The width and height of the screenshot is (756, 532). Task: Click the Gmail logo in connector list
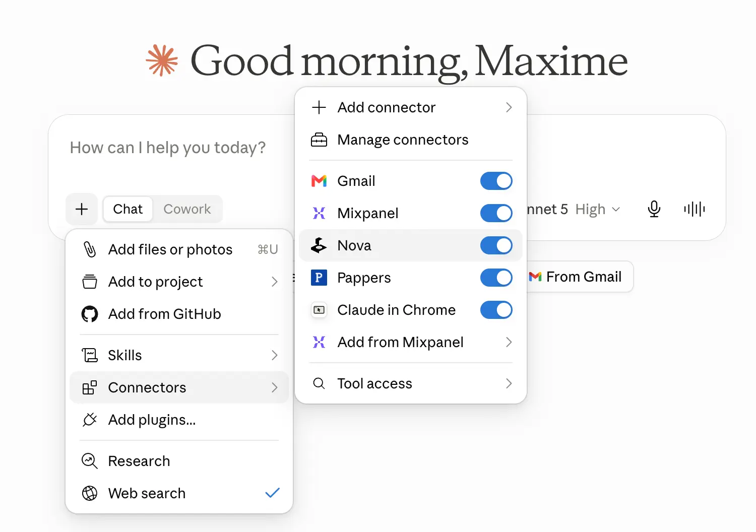[319, 181]
